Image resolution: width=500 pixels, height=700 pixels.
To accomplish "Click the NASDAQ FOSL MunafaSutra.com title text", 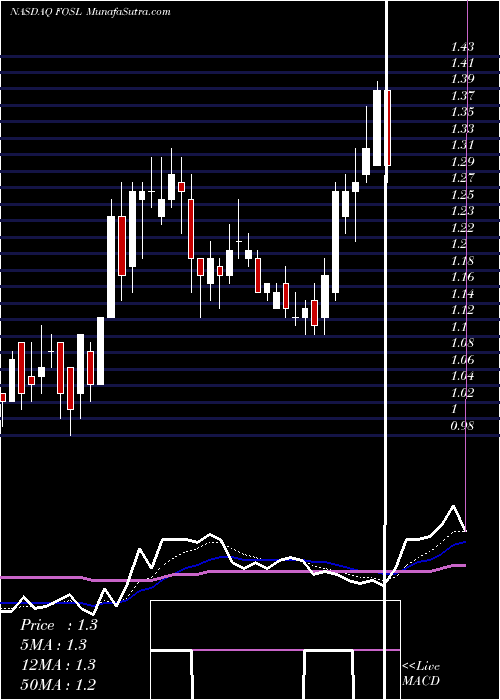I will (x=90, y=12).
